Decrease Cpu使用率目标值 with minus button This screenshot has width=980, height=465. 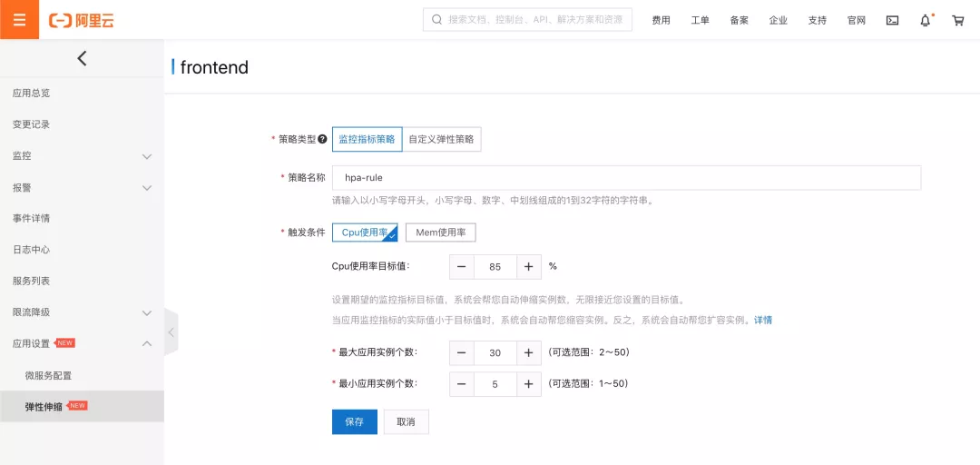[x=462, y=267]
